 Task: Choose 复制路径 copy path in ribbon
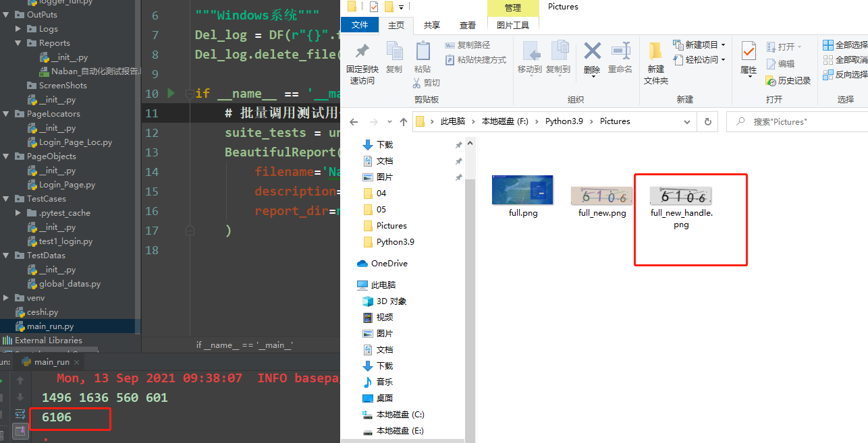tap(468, 45)
